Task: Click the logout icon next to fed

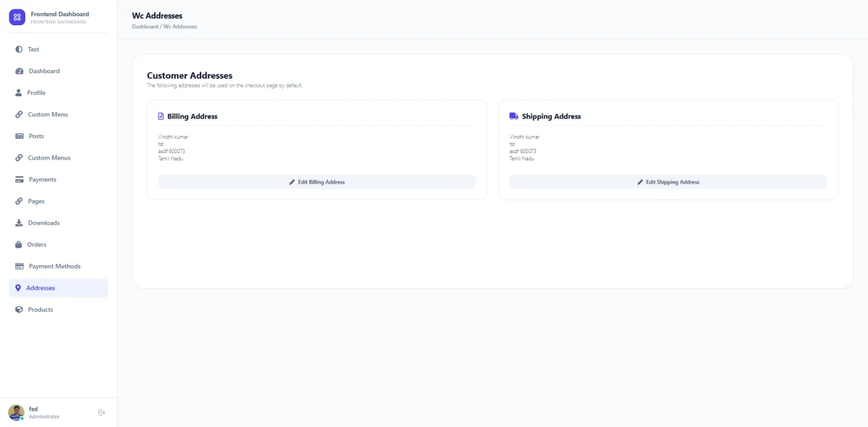Action: click(x=101, y=413)
